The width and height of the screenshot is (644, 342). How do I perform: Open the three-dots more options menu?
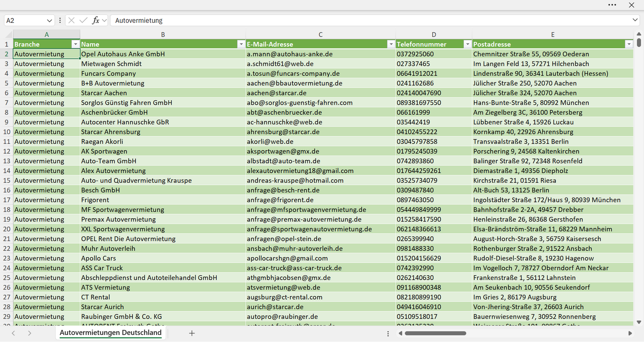click(612, 5)
